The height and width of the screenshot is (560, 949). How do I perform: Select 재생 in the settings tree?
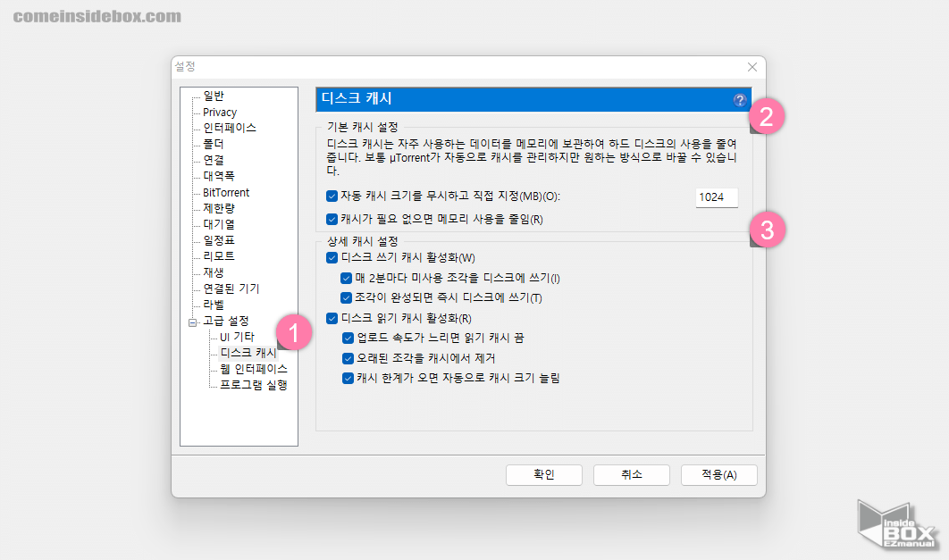pos(214,272)
